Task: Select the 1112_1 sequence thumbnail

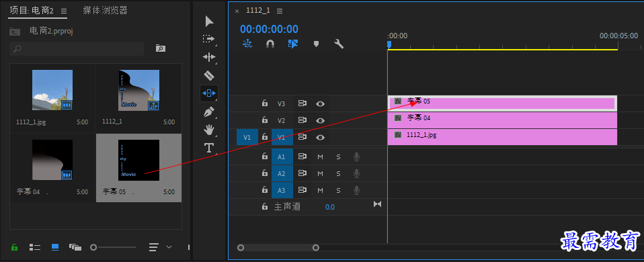Action: coord(139,90)
